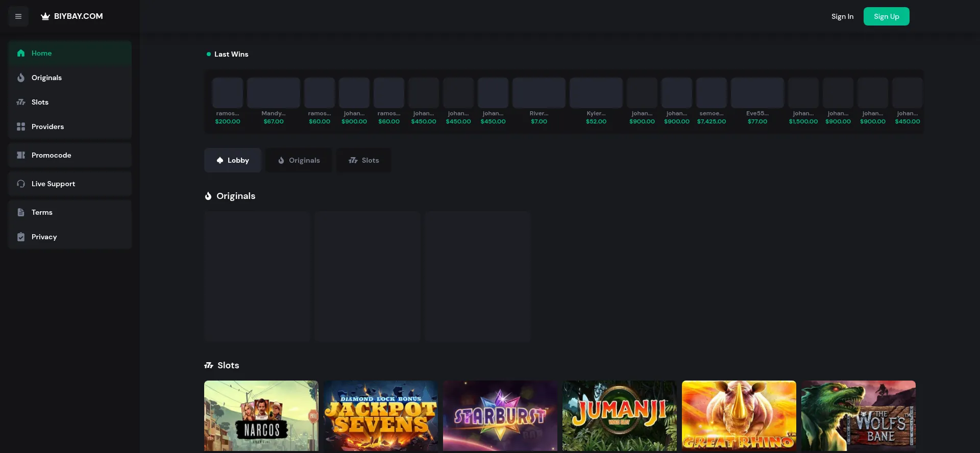Screen dimensions: 980x453
Task: Click the Promocode ticket icon
Action: (x=21, y=155)
